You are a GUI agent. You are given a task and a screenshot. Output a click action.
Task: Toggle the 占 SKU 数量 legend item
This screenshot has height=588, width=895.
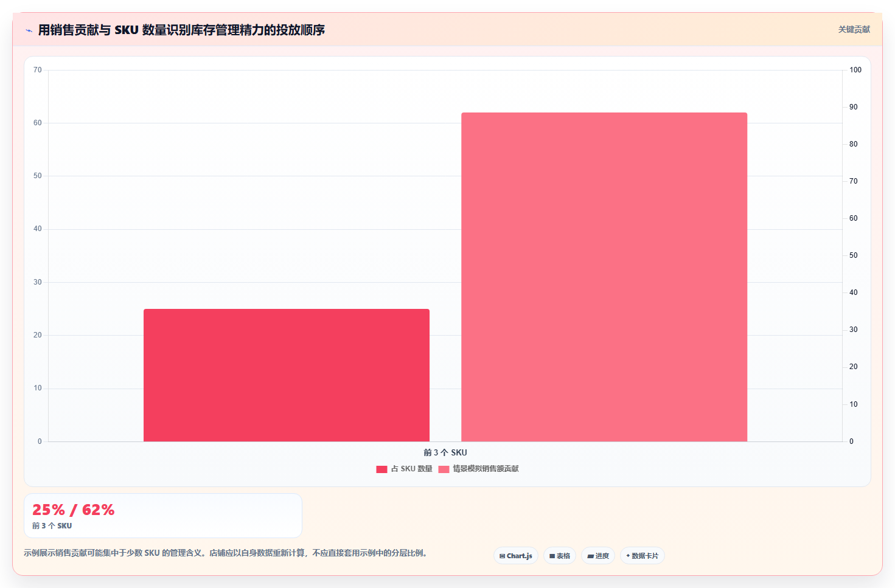click(405, 469)
